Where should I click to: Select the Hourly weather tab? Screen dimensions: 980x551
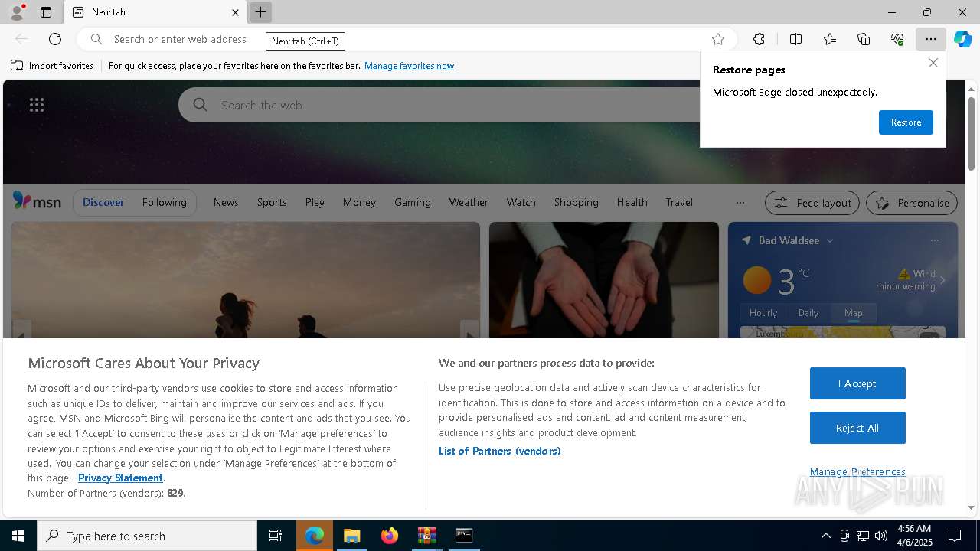[763, 312]
